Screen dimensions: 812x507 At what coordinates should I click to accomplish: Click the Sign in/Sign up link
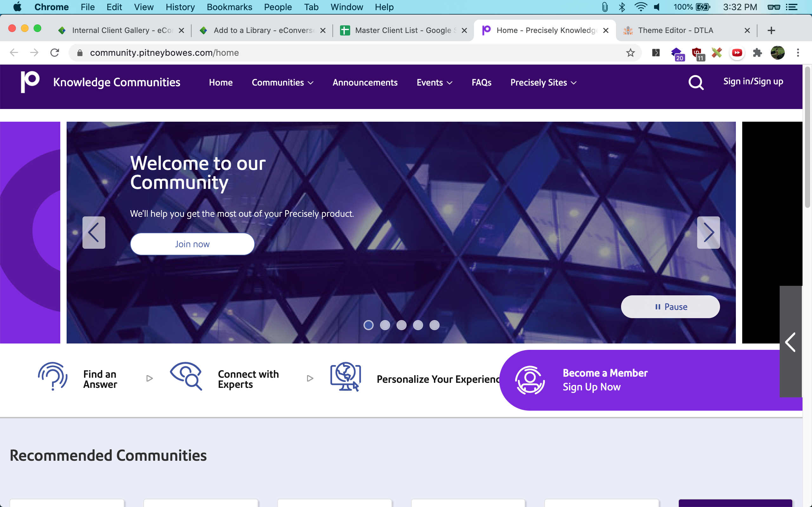pyautogui.click(x=753, y=81)
